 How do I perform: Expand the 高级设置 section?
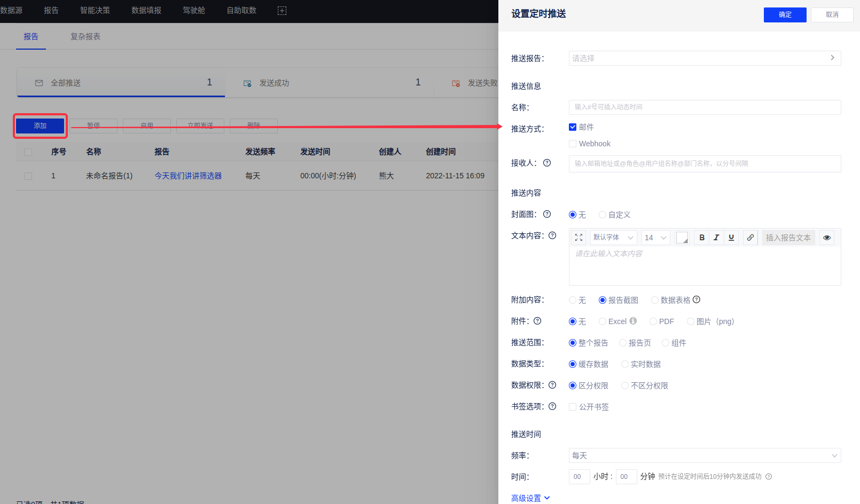coord(530,498)
